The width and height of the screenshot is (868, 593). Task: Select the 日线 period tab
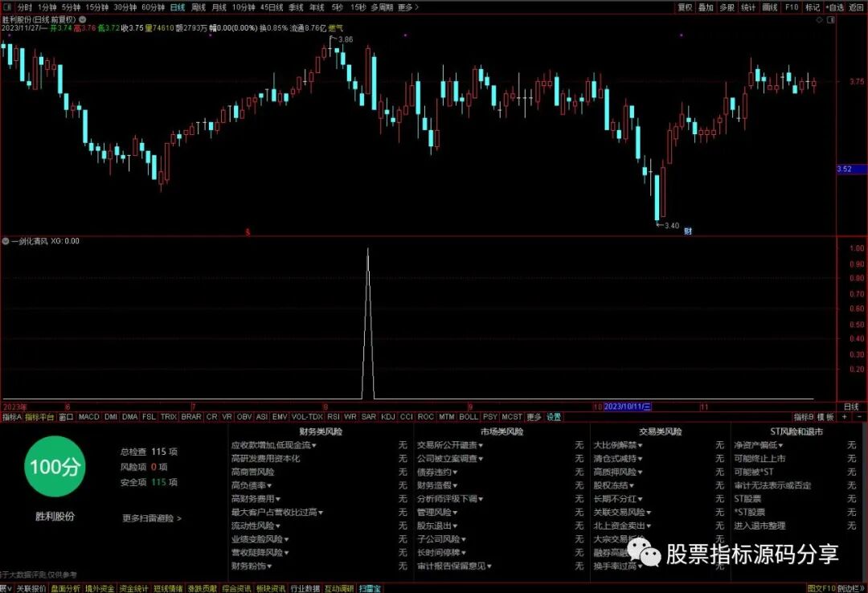pyautogui.click(x=178, y=7)
